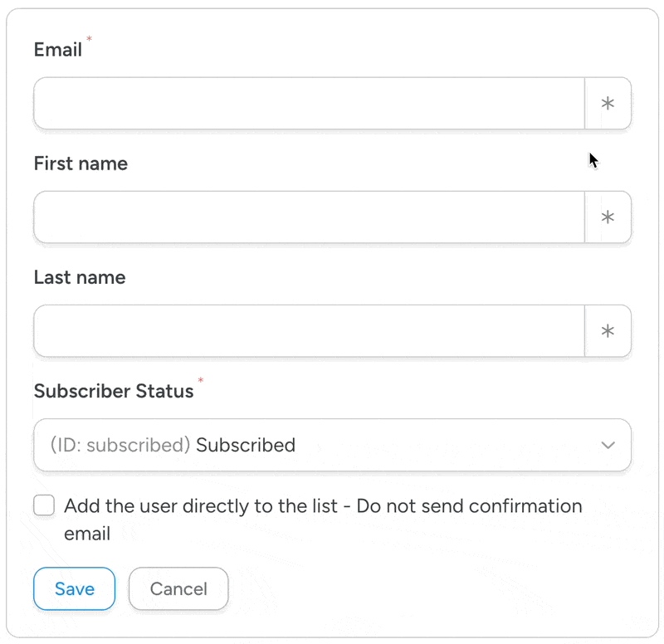Click the Subscriber Status label
Viewport: 664px width, 644px height.
tap(114, 391)
